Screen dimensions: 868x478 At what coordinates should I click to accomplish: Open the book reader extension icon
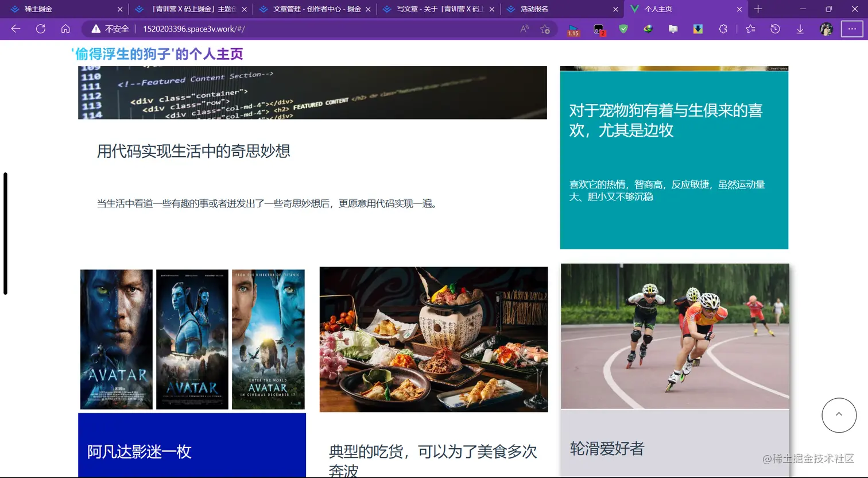pyautogui.click(x=673, y=29)
